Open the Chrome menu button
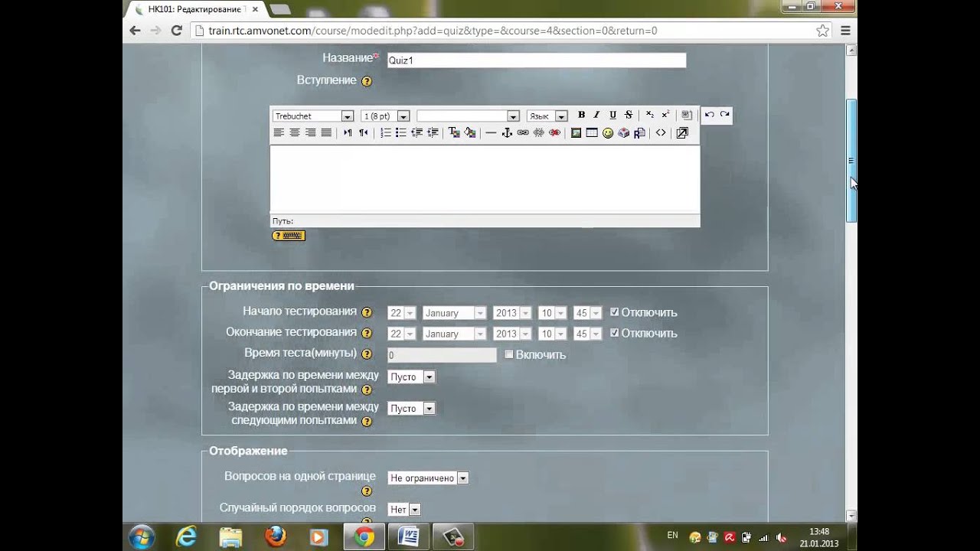Image resolution: width=980 pixels, height=551 pixels. tap(846, 31)
